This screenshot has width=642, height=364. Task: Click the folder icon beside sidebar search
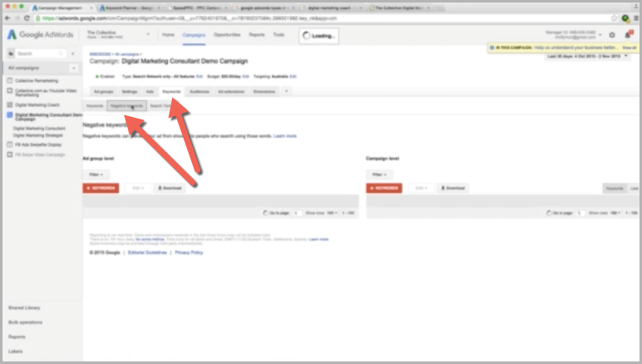11,53
